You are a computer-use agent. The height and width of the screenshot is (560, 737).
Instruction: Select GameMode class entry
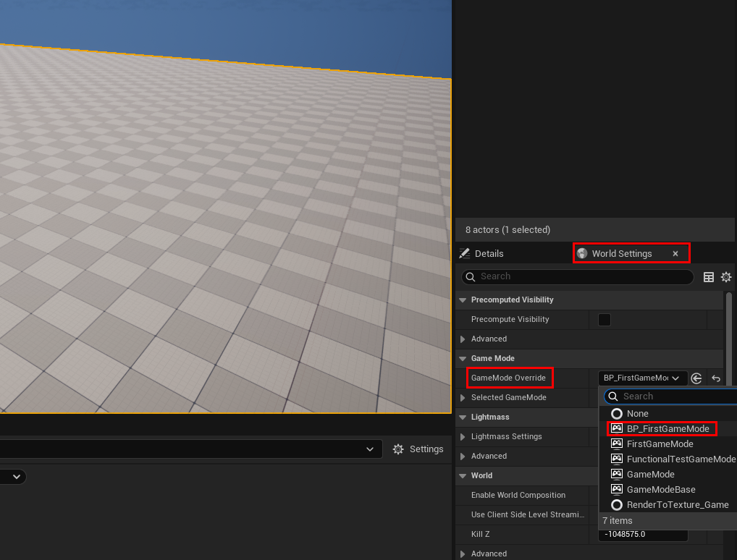(667, 475)
